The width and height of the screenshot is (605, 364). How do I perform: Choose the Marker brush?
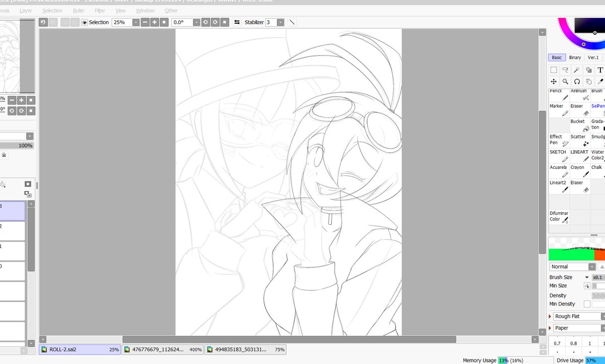[x=559, y=110]
